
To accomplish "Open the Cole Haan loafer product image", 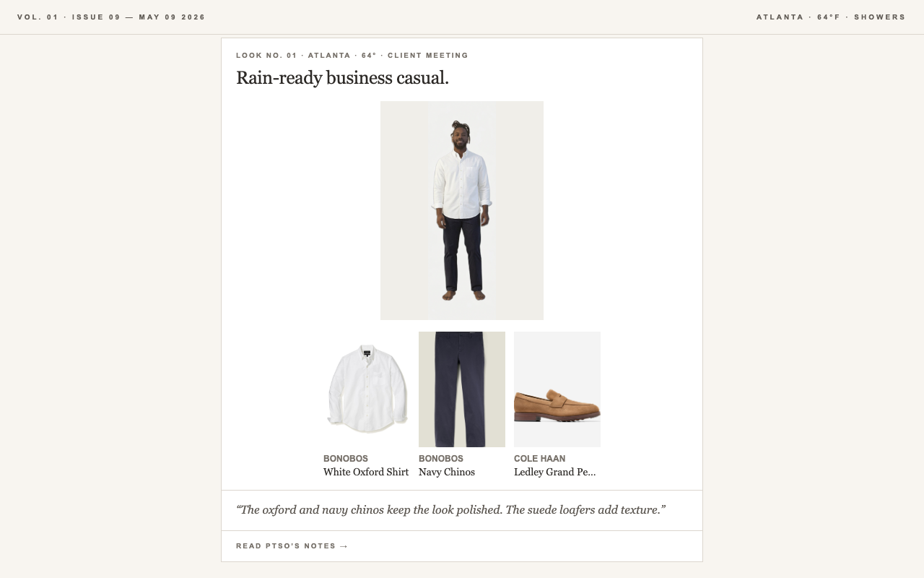I will [557, 389].
